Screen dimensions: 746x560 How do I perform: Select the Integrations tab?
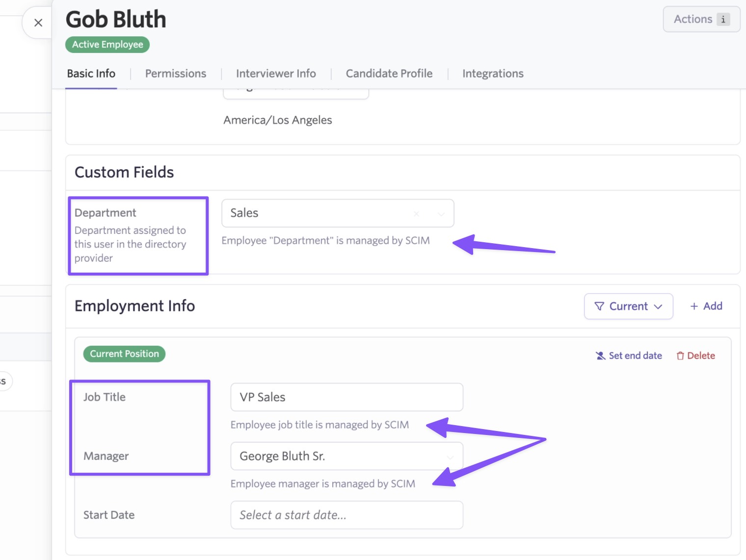493,74
